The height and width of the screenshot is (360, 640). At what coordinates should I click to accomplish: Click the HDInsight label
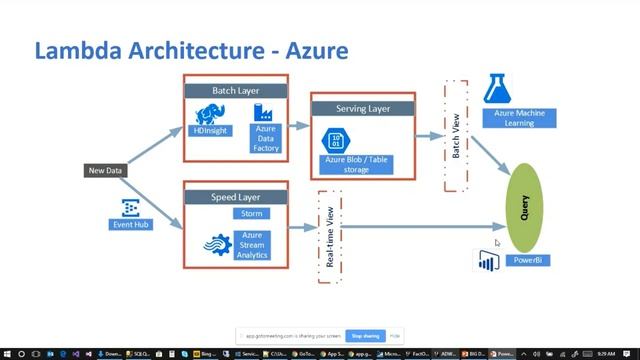(210, 131)
